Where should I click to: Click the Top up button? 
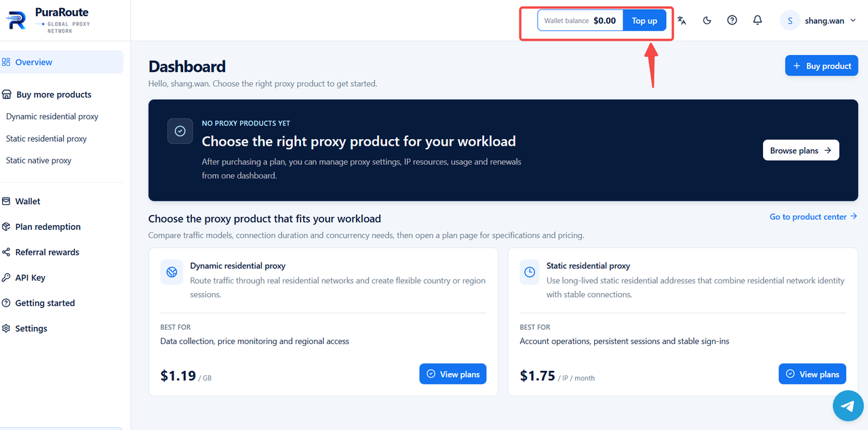644,20
